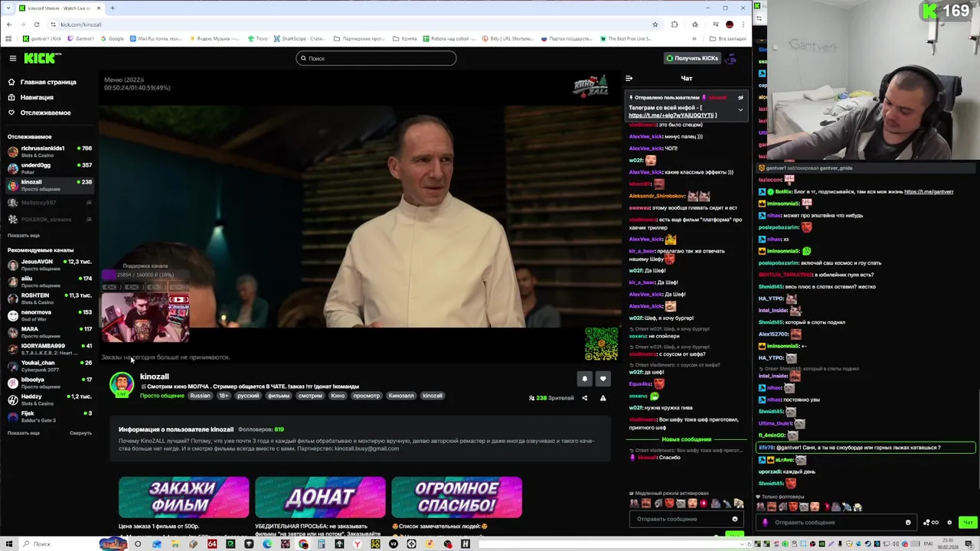Image resolution: width=980 pixels, height=551 pixels.
Task: Expand the pinned message chevron
Action: pyautogui.click(x=740, y=109)
